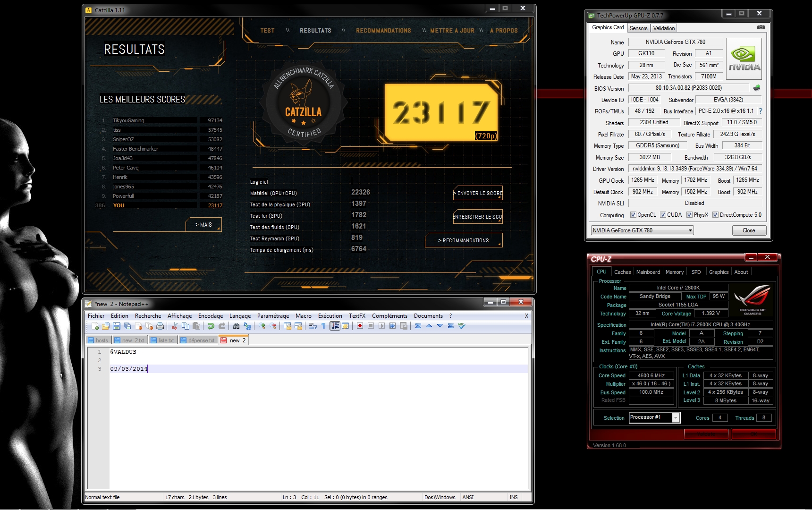Open TextFX menu in Notepad++

tap(357, 316)
